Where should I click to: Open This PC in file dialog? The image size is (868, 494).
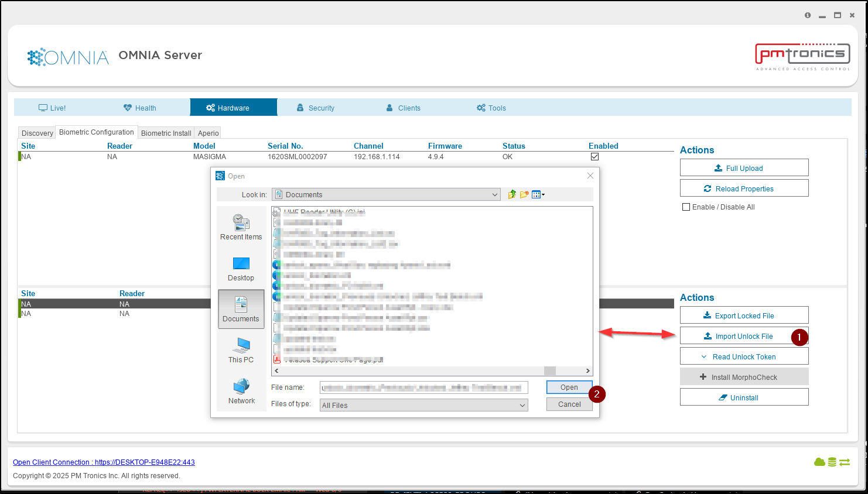(241, 350)
